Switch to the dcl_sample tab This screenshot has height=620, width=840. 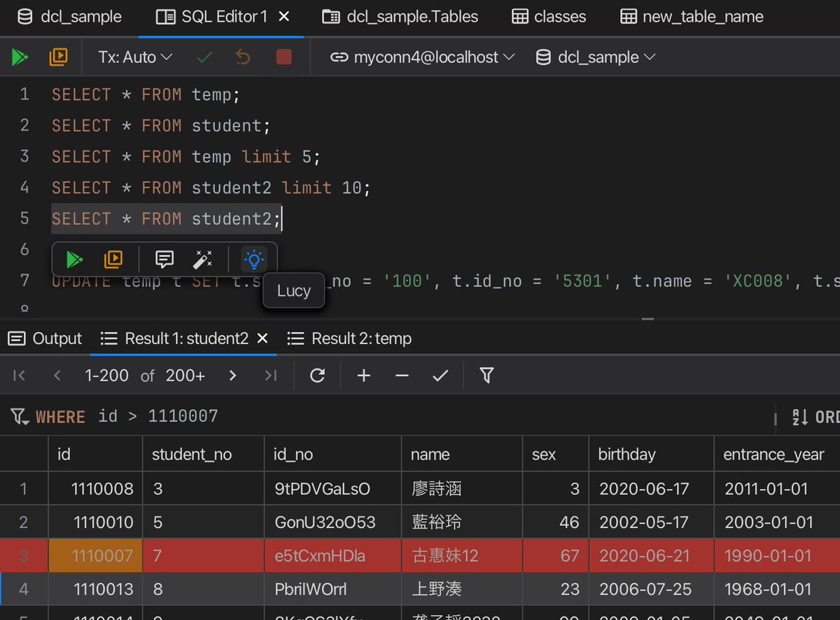point(69,17)
